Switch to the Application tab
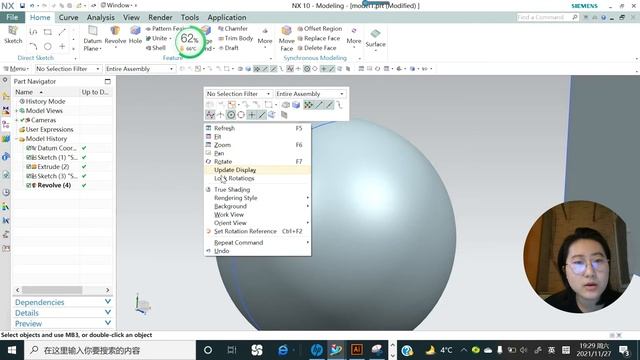The height and width of the screenshot is (360, 640). [x=227, y=17]
